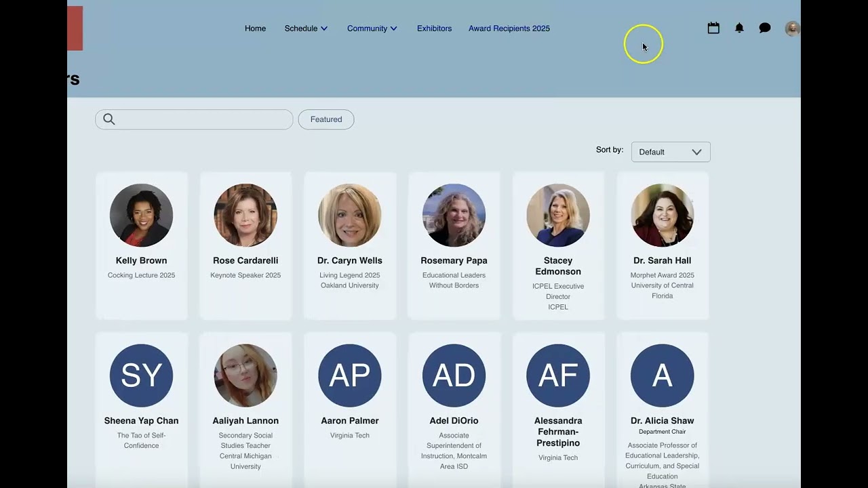Click 'The Tao of Self-Confidence' text
868x488 pixels.
coord(141,441)
